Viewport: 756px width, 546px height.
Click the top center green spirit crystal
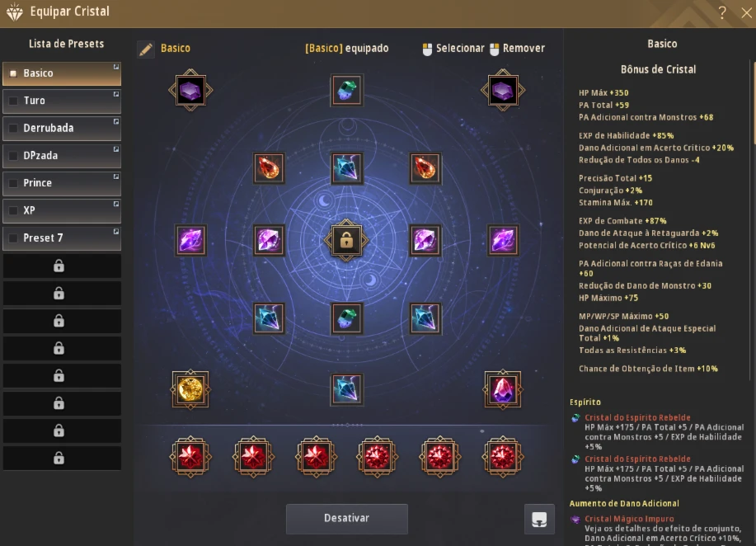tap(346, 90)
